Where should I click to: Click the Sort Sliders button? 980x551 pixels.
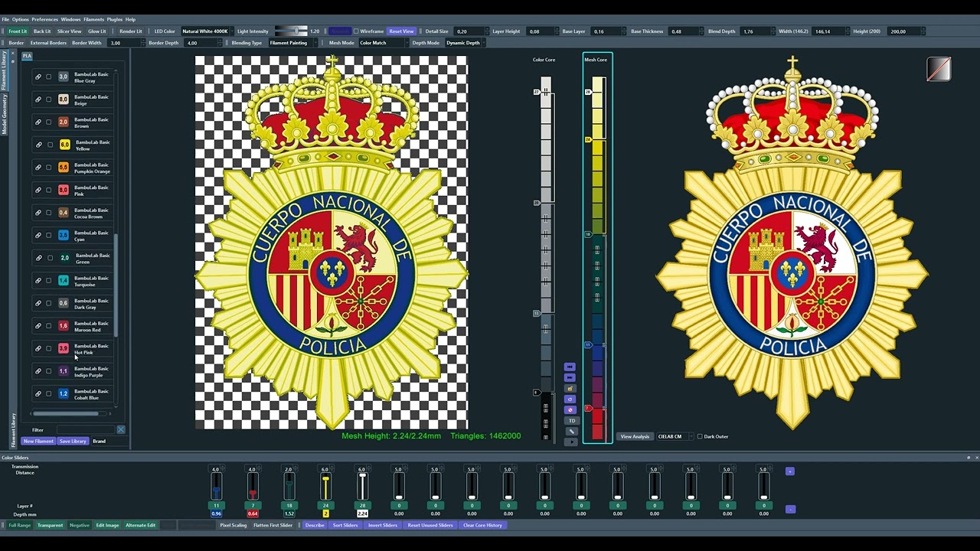(x=345, y=526)
